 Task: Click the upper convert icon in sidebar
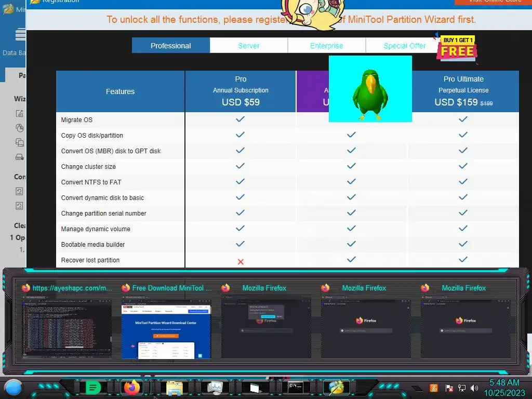(x=19, y=191)
